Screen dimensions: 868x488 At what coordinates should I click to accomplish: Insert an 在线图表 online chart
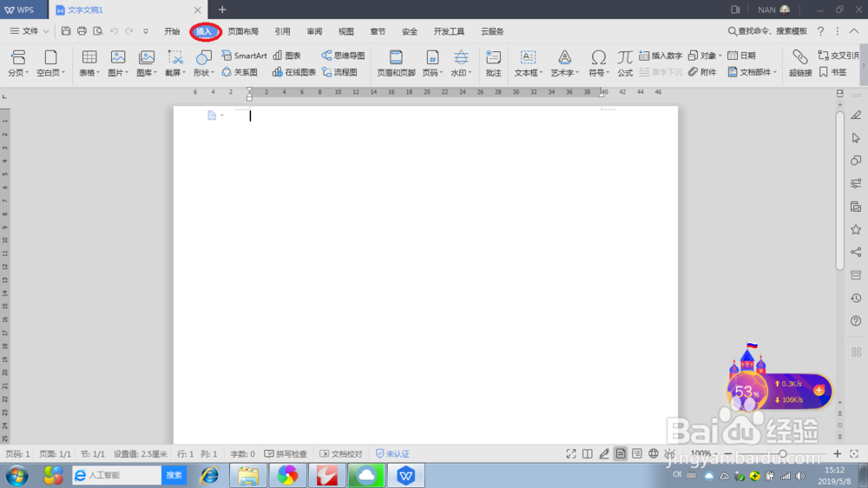coord(294,72)
